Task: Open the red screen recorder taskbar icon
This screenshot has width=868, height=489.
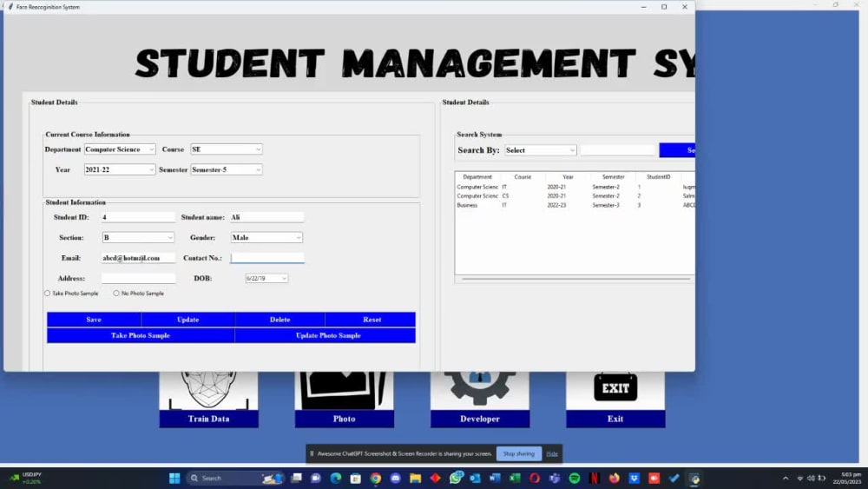Action: pos(654,478)
